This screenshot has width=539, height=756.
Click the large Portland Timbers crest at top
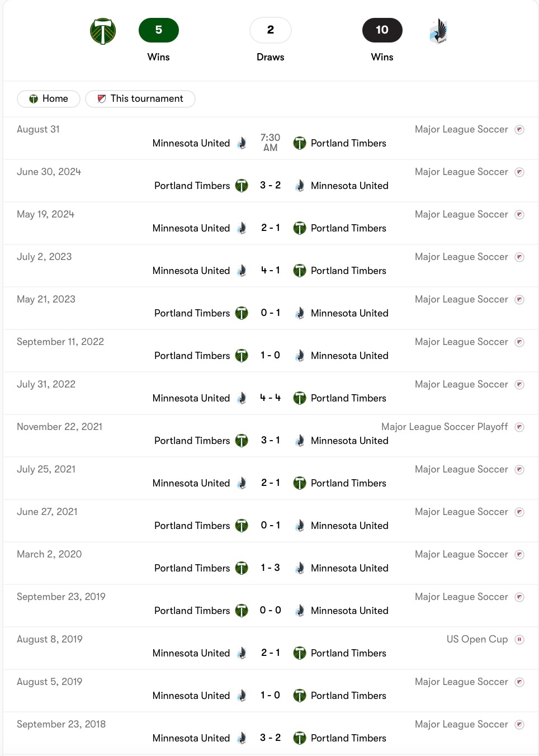click(x=103, y=31)
